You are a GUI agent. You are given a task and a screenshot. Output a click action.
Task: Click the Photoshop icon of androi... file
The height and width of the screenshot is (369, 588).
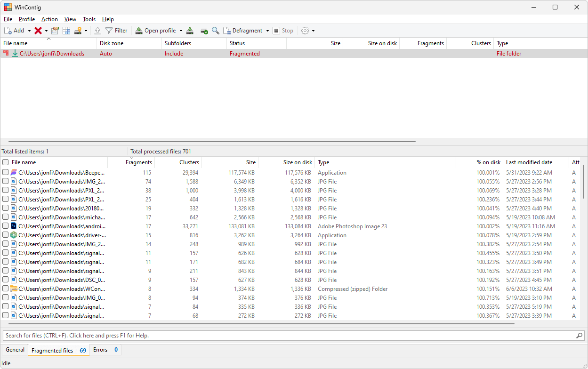(14, 226)
